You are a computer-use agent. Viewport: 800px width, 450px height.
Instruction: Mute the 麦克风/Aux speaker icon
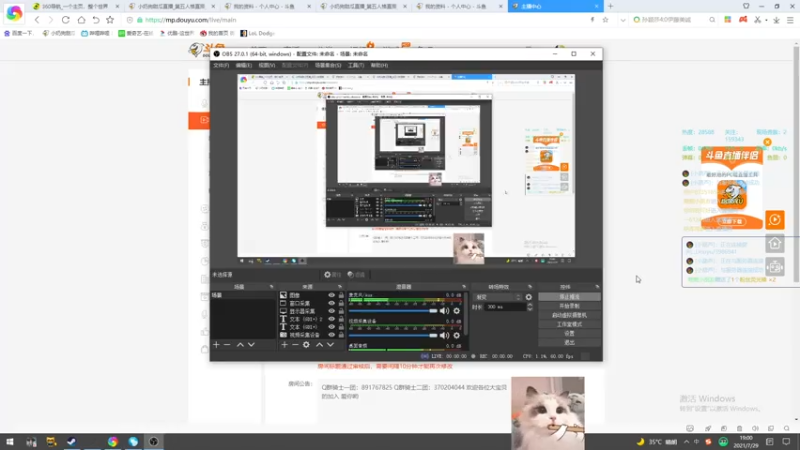[x=444, y=311]
